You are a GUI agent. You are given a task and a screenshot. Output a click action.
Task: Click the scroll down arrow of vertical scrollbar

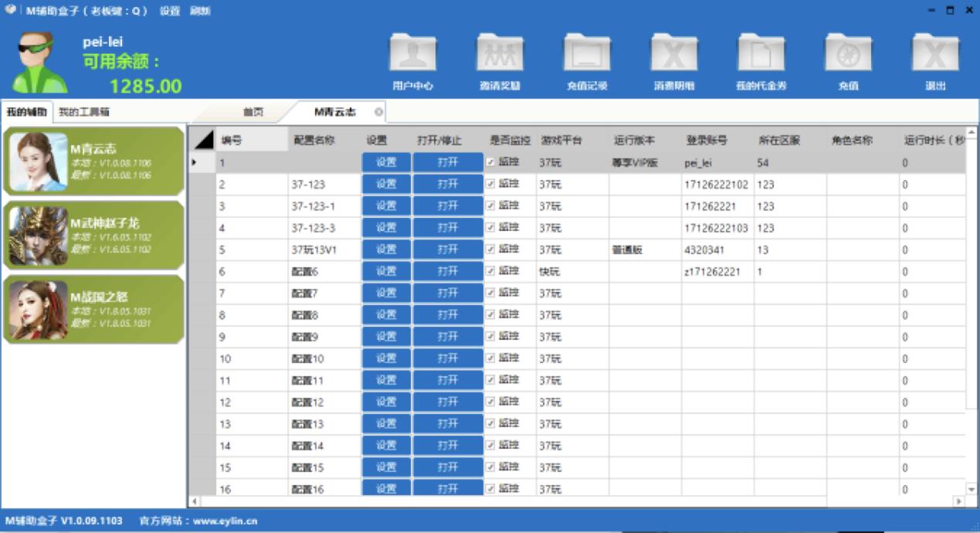[x=972, y=489]
